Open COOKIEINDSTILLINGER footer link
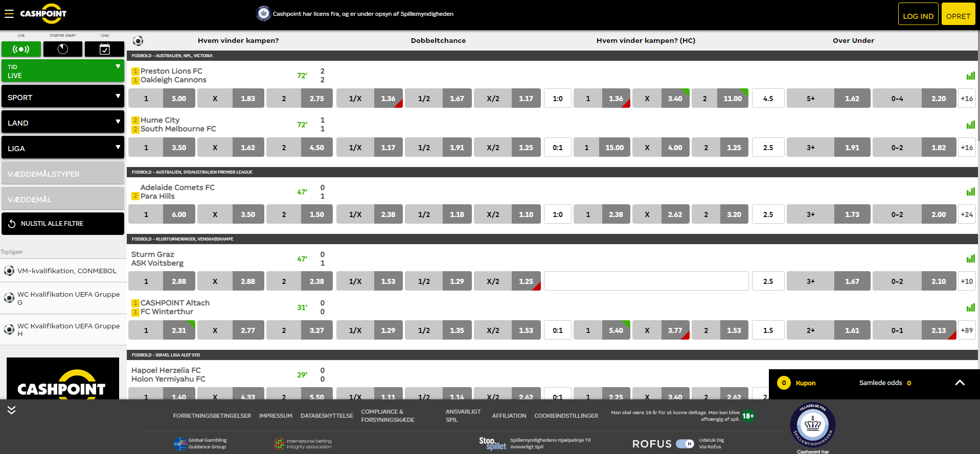This screenshot has width=980, height=454. [x=566, y=416]
